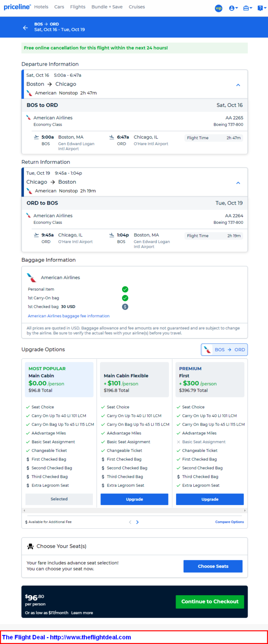Click the Personal Item green checkmark icon
Viewport: 268px width, 644px height.
[125, 289]
